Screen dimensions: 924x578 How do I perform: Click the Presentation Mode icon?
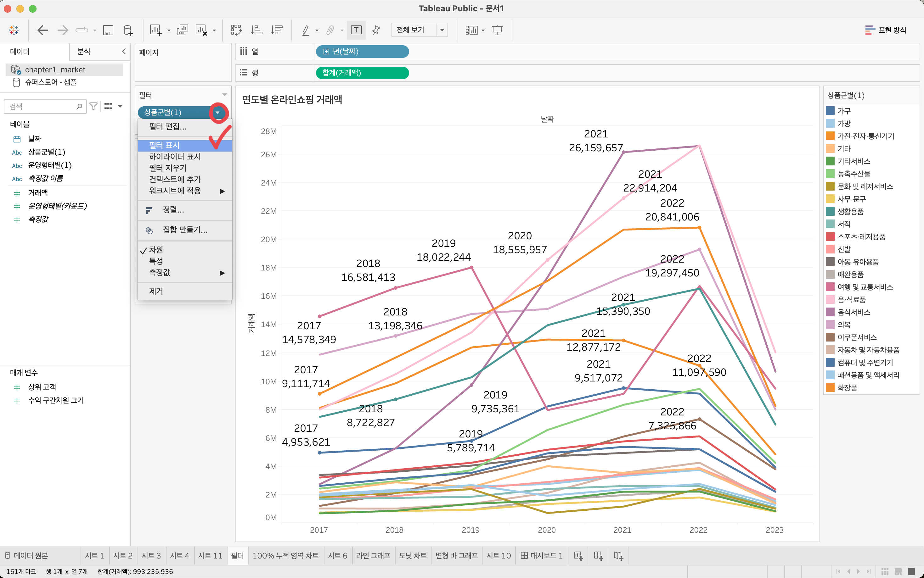497,30
